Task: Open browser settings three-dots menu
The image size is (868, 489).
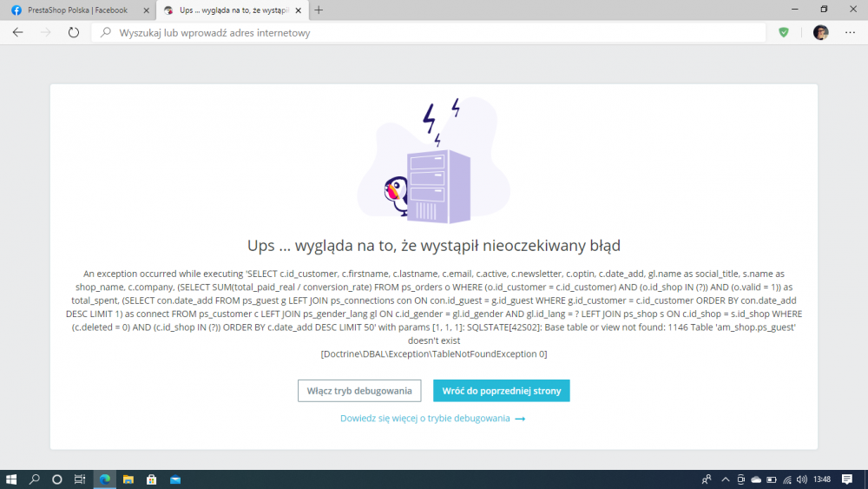Action: tap(851, 33)
